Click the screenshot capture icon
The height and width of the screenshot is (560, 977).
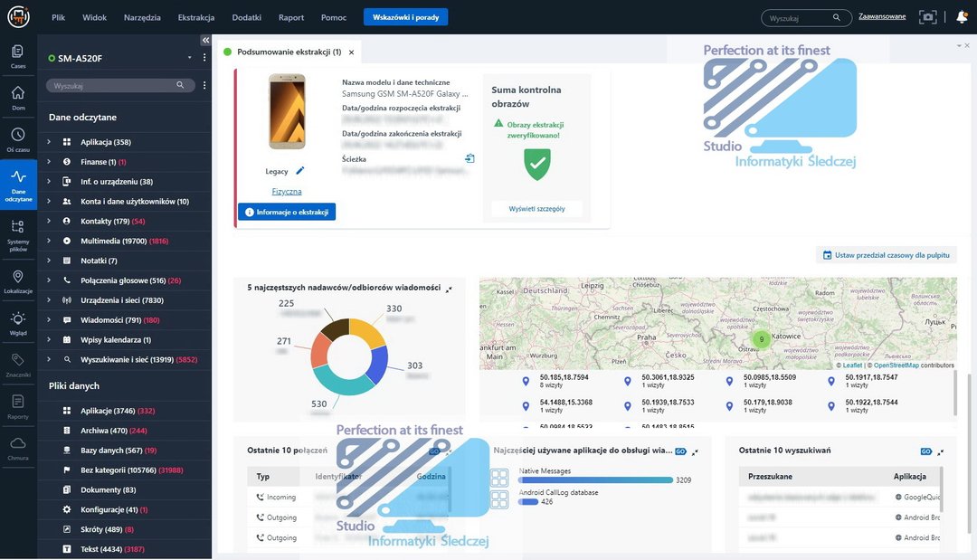928,17
